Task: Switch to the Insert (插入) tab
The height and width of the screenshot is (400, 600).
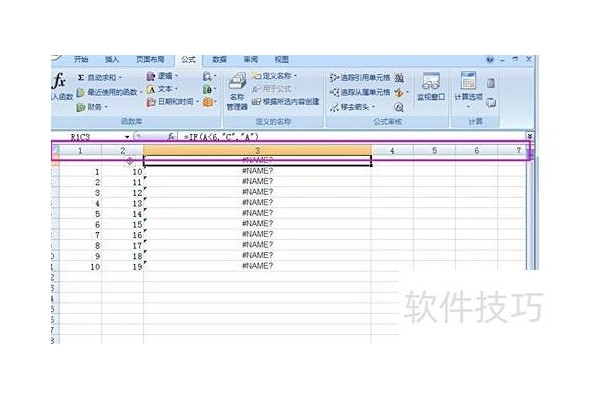Action: click(112, 59)
